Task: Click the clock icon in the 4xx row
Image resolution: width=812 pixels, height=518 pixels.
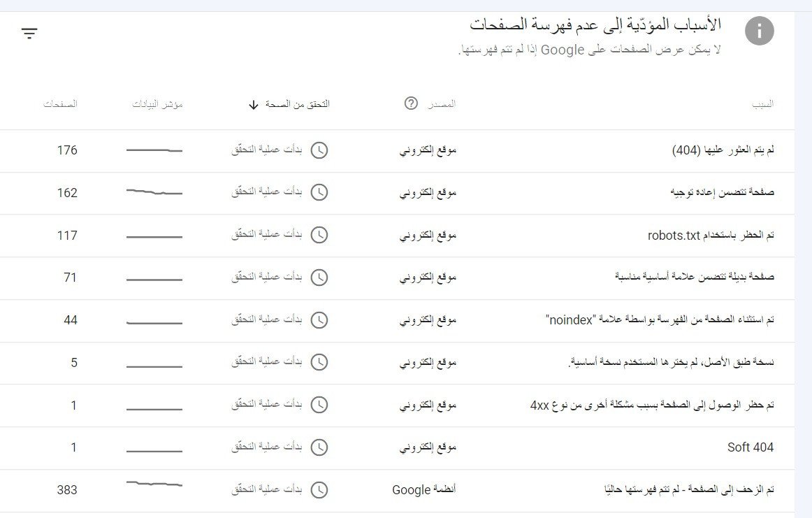Action: 319,405
